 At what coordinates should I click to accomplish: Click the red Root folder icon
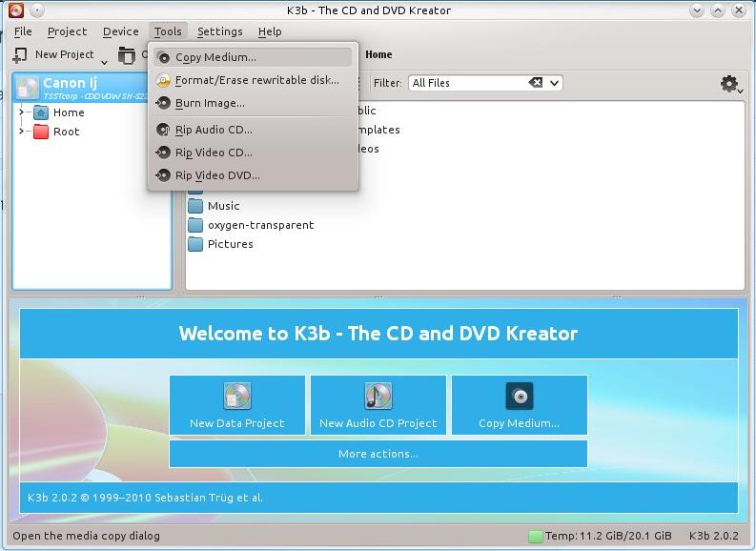[x=41, y=132]
